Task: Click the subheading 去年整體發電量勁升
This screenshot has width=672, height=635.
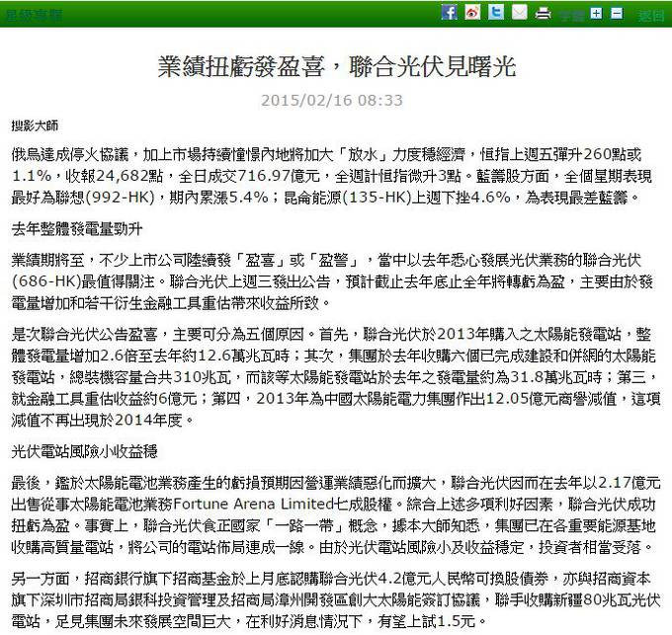Action: point(77,228)
